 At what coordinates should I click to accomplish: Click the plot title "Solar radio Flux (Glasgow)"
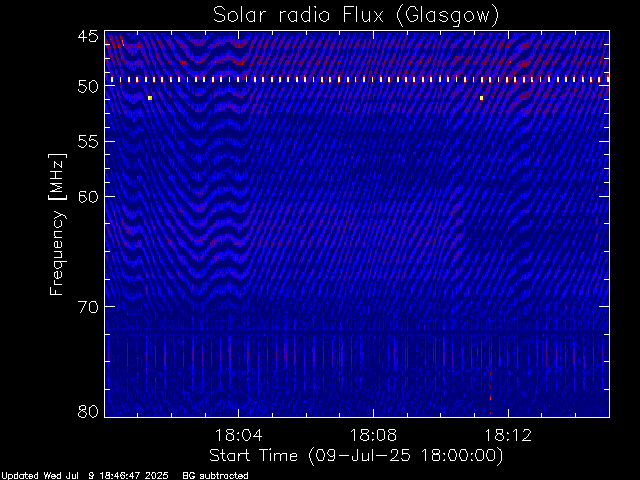pyautogui.click(x=356, y=16)
